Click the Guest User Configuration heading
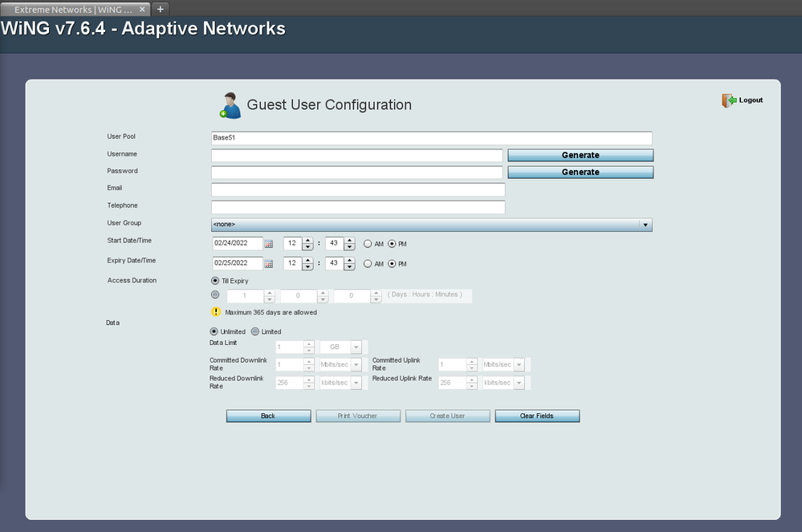802x532 pixels. click(x=329, y=105)
